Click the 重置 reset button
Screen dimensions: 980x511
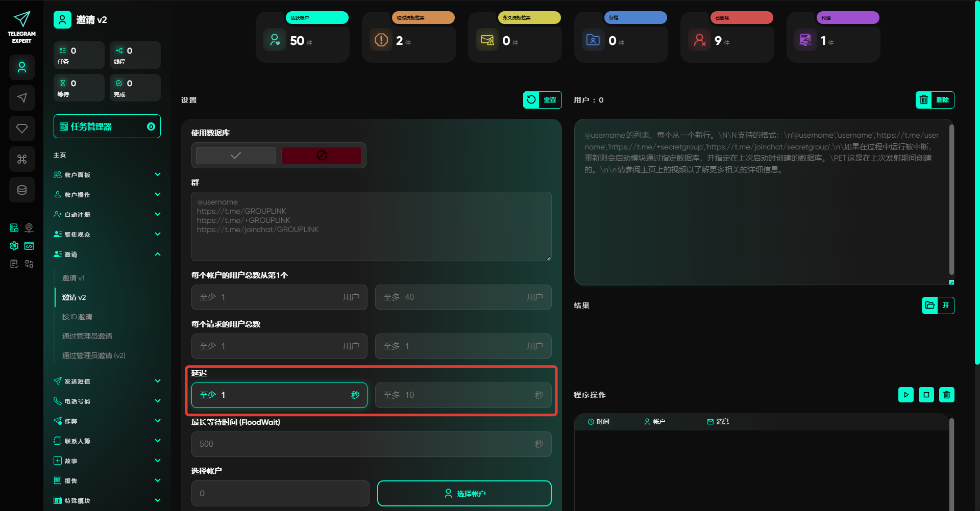542,100
